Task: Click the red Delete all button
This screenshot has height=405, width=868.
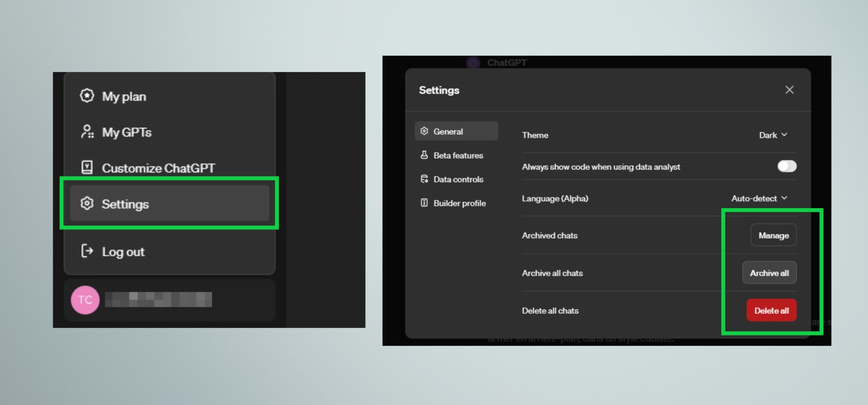Action: tap(771, 311)
